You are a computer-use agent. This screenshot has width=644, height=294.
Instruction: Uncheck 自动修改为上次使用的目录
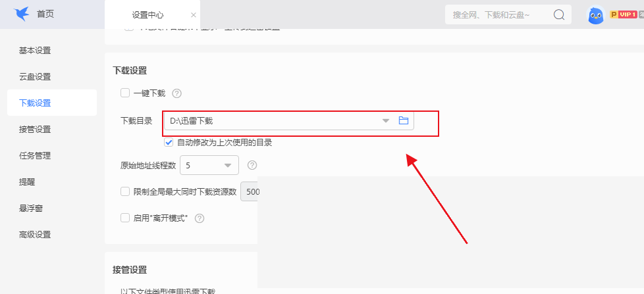169,143
